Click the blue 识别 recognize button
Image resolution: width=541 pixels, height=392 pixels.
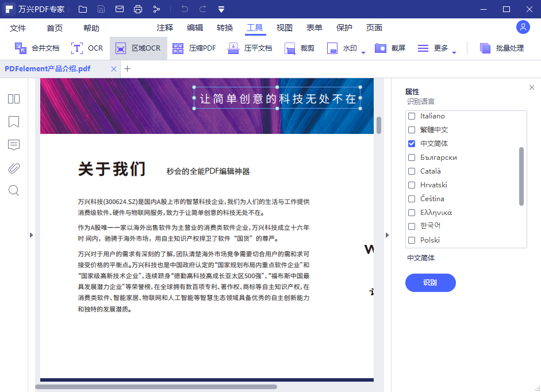tap(430, 283)
